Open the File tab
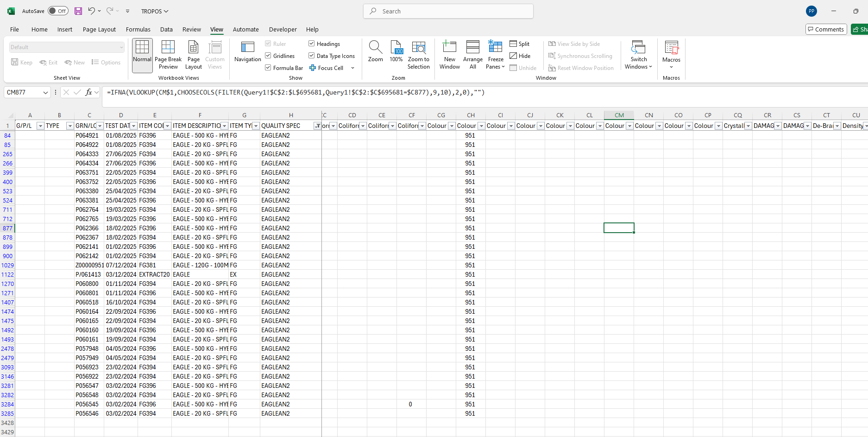This screenshot has width=868, height=437. [14, 29]
